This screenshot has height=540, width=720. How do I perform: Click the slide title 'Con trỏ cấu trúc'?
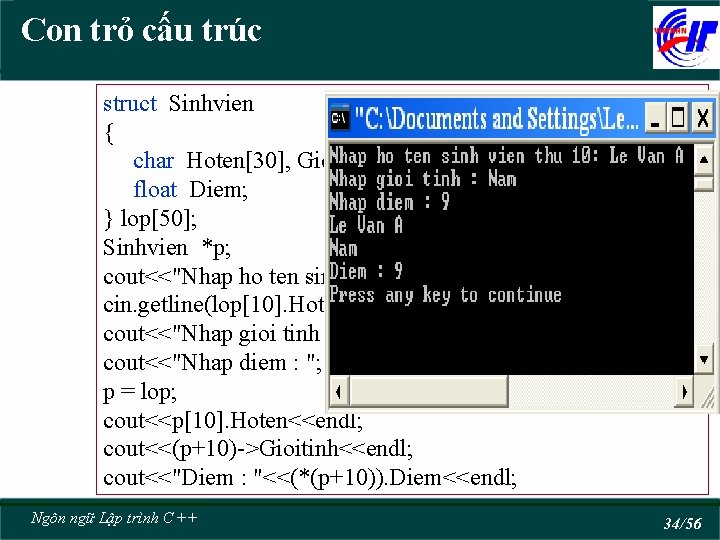141,30
